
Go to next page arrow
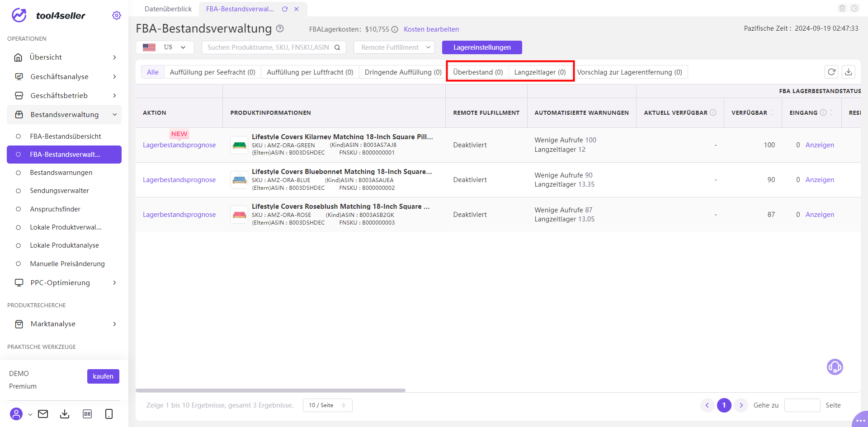click(741, 405)
